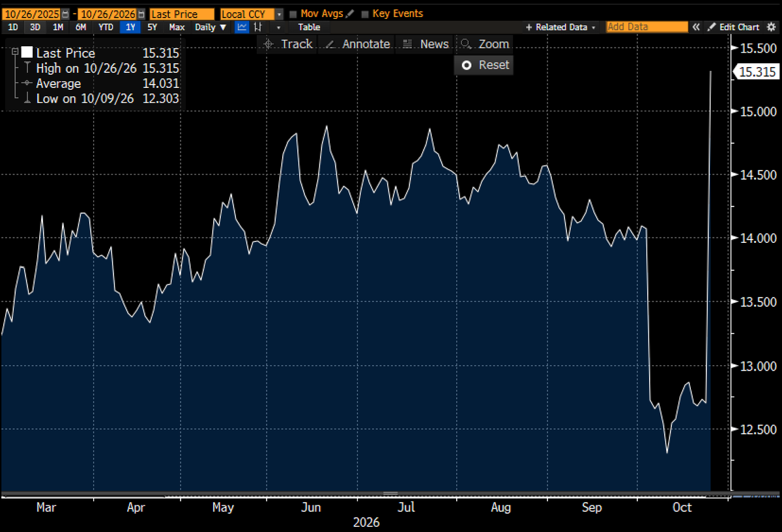Click the Low on 10/09/26 legend row
This screenshot has width=782, height=532.
point(100,98)
